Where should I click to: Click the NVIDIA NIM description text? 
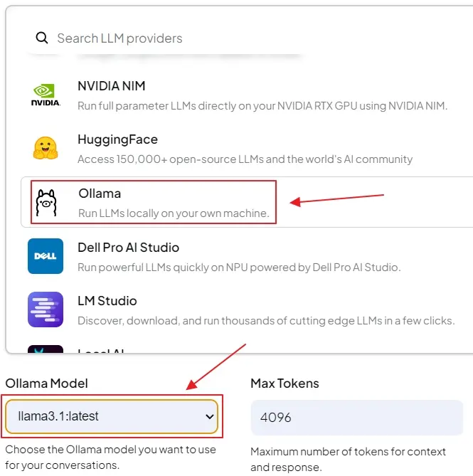262,106
